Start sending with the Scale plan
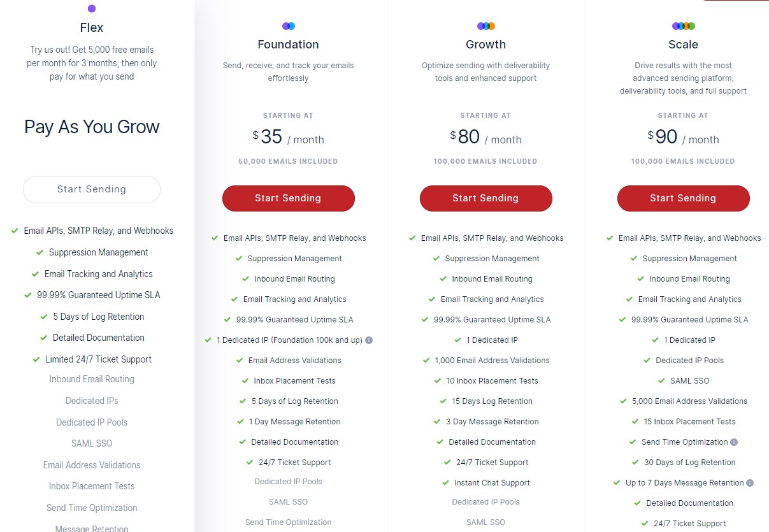This screenshot has height=532, width=769. point(683,198)
